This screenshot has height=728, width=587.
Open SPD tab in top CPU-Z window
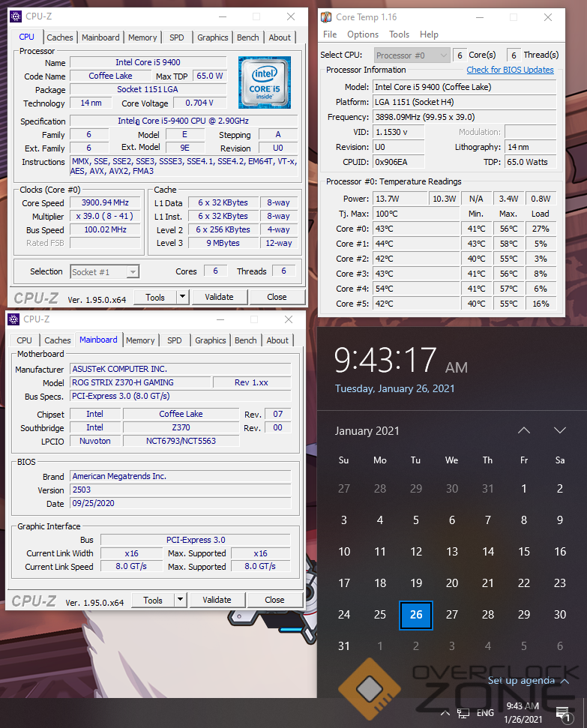176,37
